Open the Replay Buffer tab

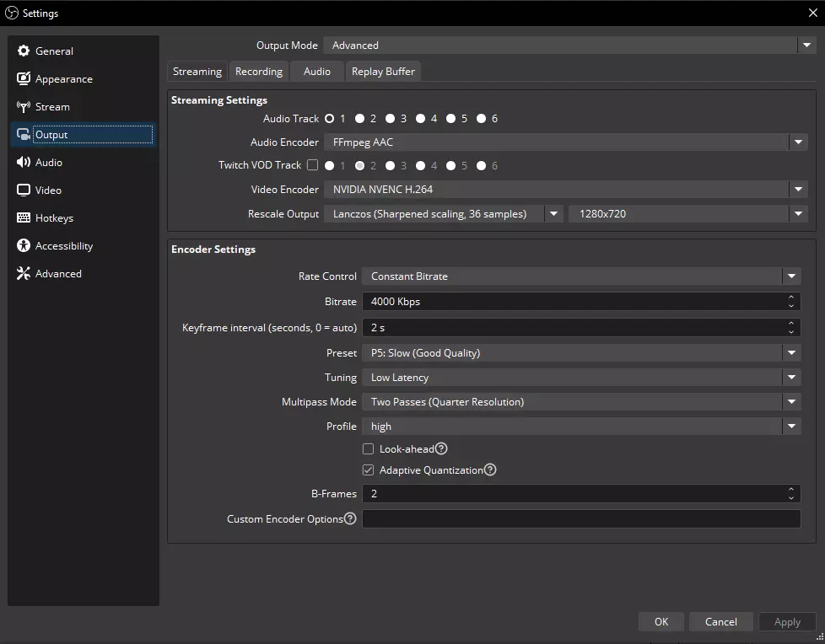383,72
